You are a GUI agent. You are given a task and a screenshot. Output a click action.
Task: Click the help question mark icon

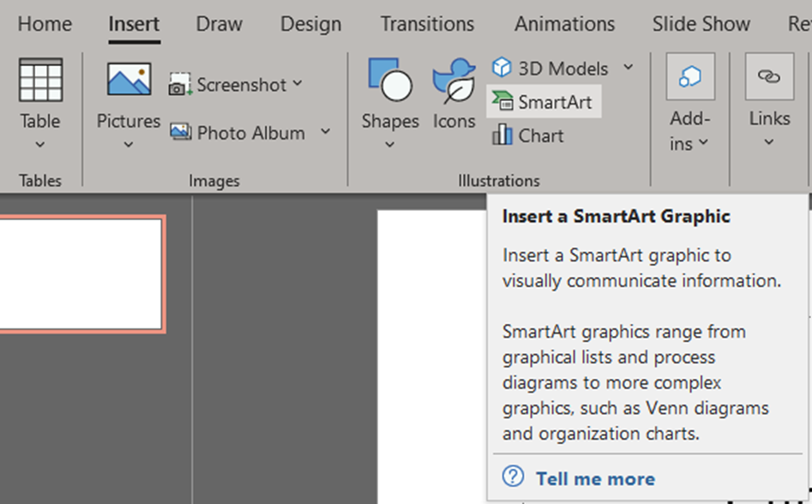(x=514, y=476)
